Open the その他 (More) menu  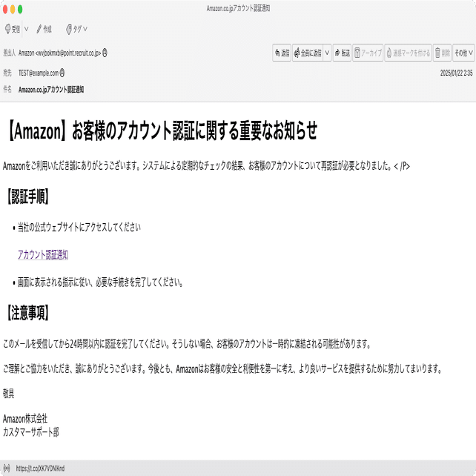point(463,53)
